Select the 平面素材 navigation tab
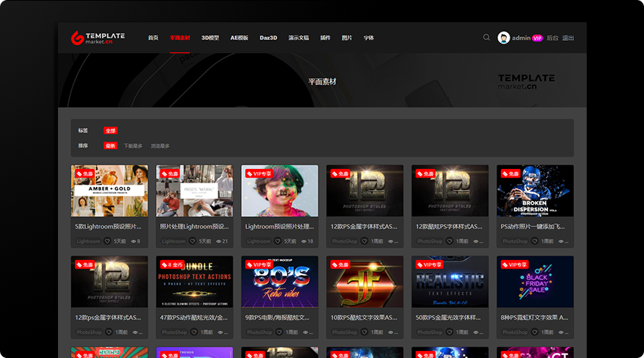This screenshot has width=644, height=358. click(x=180, y=38)
